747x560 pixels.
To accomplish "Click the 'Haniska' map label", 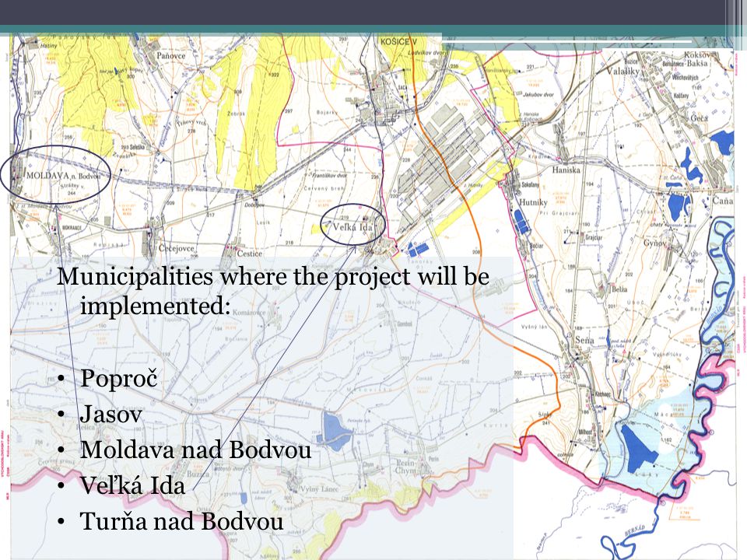I will click(566, 170).
